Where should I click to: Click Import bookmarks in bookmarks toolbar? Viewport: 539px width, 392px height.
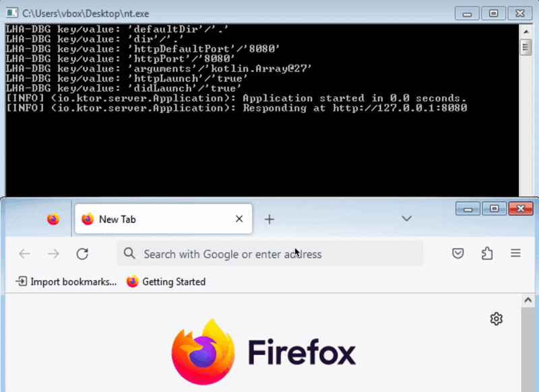(66, 282)
